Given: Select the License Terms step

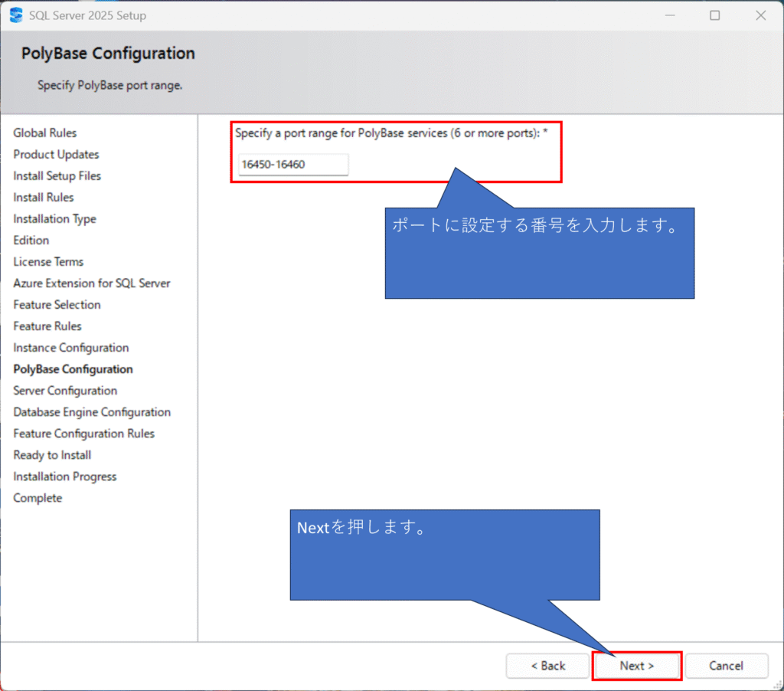Looking at the screenshot, I should point(48,262).
